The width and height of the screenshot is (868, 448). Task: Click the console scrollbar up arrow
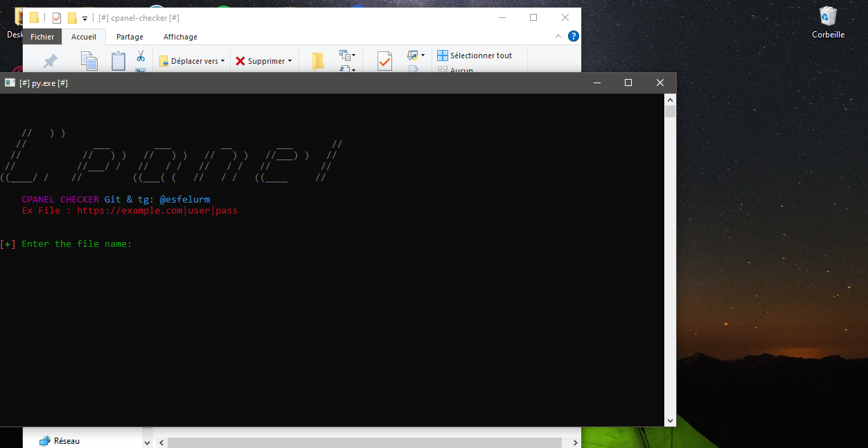point(670,99)
